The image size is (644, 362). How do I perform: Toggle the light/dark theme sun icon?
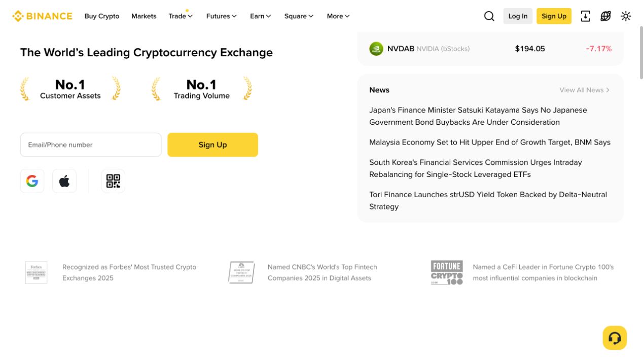(626, 16)
